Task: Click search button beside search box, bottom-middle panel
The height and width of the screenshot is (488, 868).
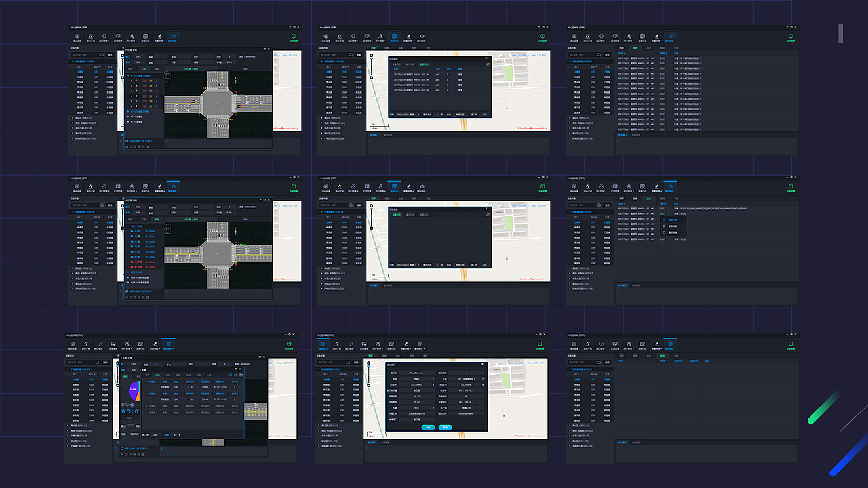Action: (357, 363)
